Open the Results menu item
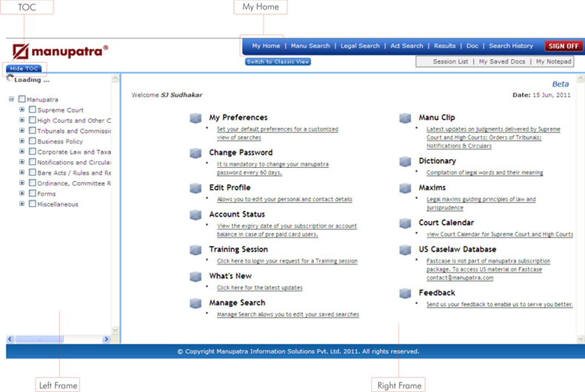This screenshot has width=585, height=392. (445, 46)
